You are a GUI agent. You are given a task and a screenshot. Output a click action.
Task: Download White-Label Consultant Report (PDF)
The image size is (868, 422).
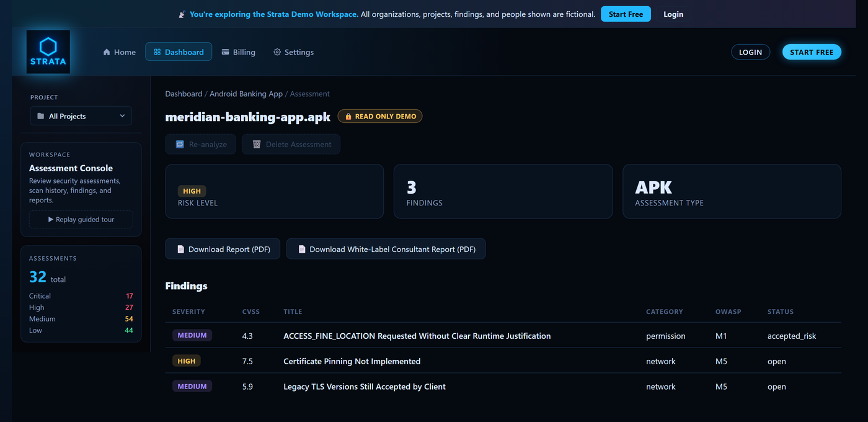386,249
